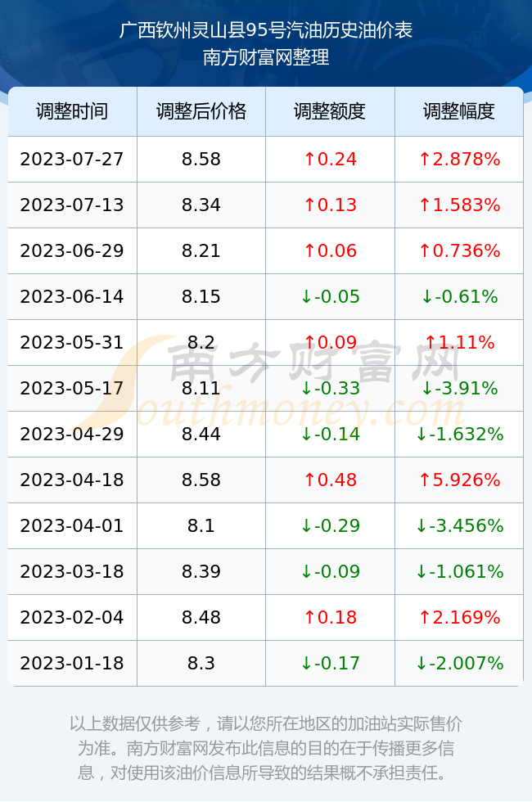532x802 pixels.
Task: Click the ↓-0.29 adjustment value
Action: pos(330,525)
